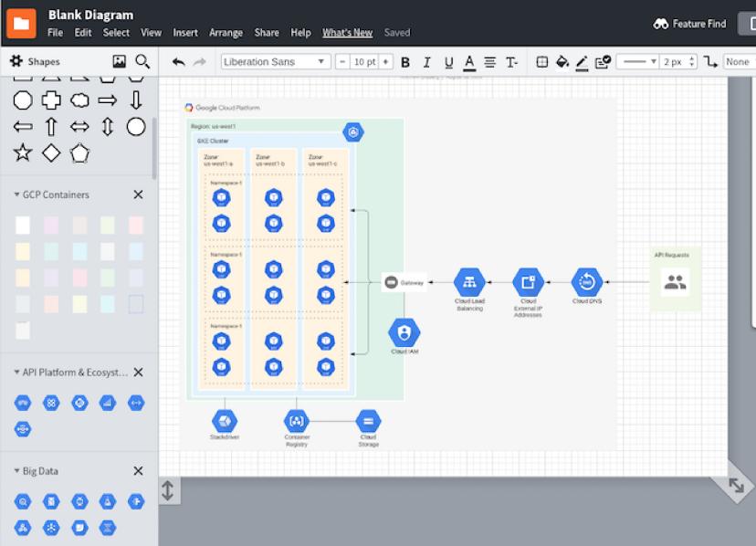Close the Big Data shape library
Screen dimensions: 756x546
138,471
